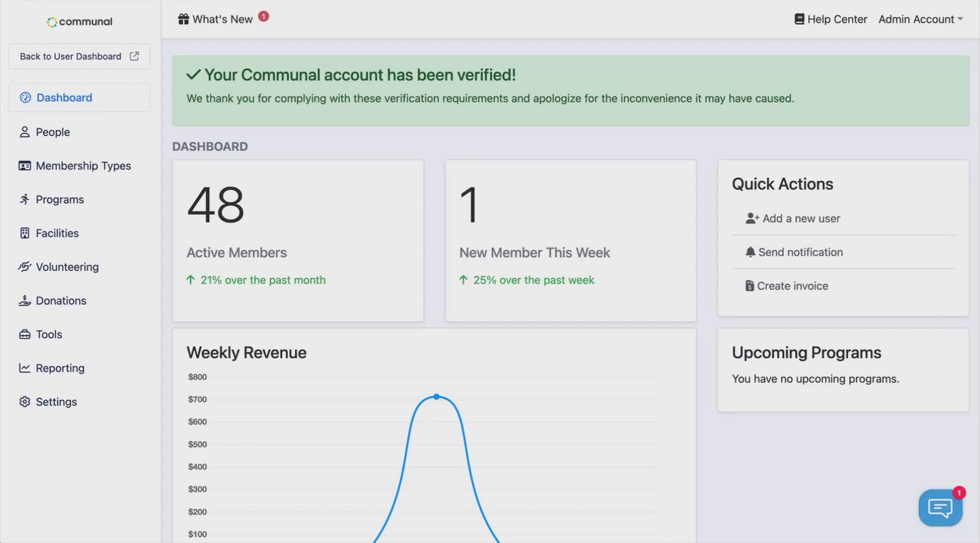This screenshot has height=543, width=980.
Task: Click the Programs running figure icon
Action: coord(25,199)
